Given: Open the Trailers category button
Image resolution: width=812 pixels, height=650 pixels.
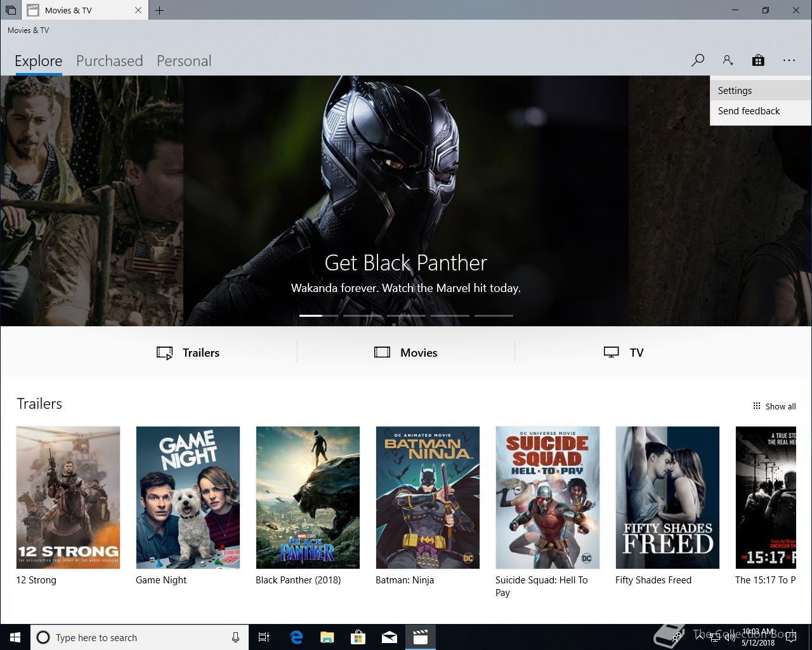Looking at the screenshot, I should [188, 352].
